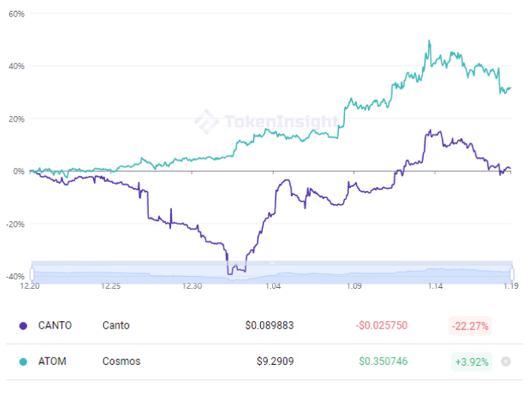532x394 pixels.
Task: Click the teal ATOM legend dot
Action: pyautogui.click(x=23, y=362)
